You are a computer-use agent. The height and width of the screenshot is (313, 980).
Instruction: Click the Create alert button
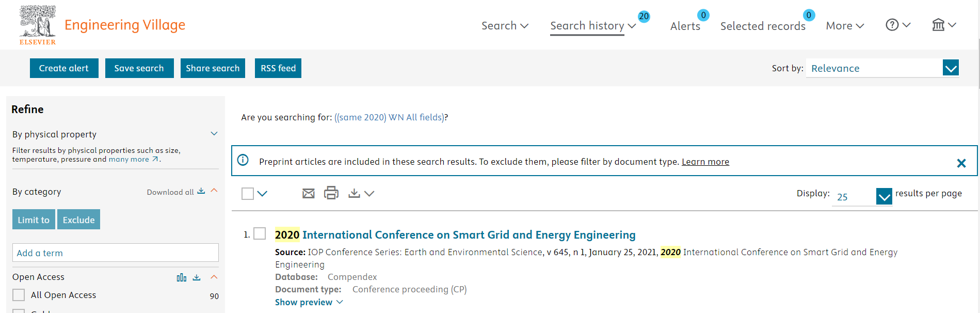pyautogui.click(x=64, y=68)
